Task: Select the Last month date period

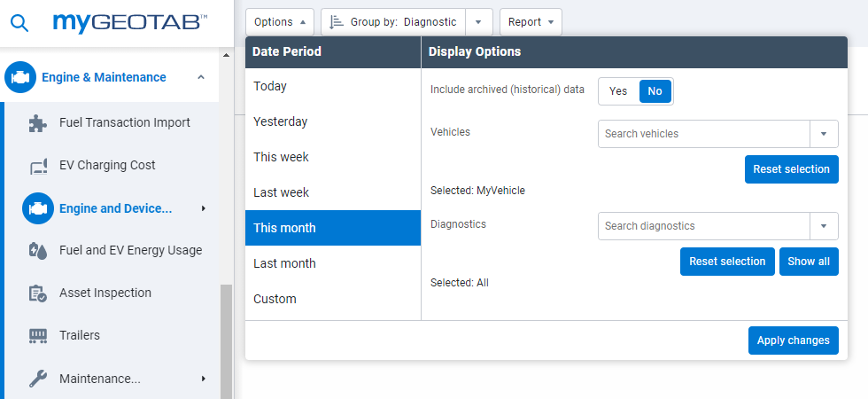Action: click(333, 263)
